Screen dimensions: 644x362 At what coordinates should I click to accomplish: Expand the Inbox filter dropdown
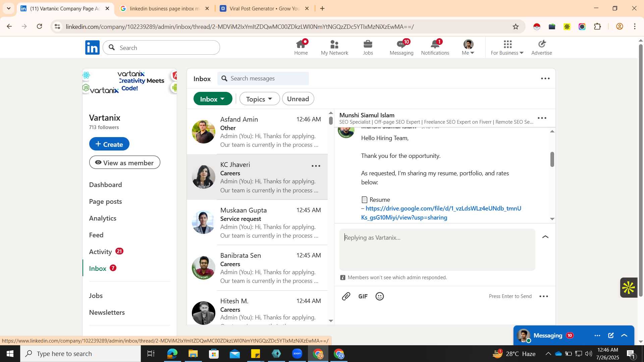[x=213, y=99]
